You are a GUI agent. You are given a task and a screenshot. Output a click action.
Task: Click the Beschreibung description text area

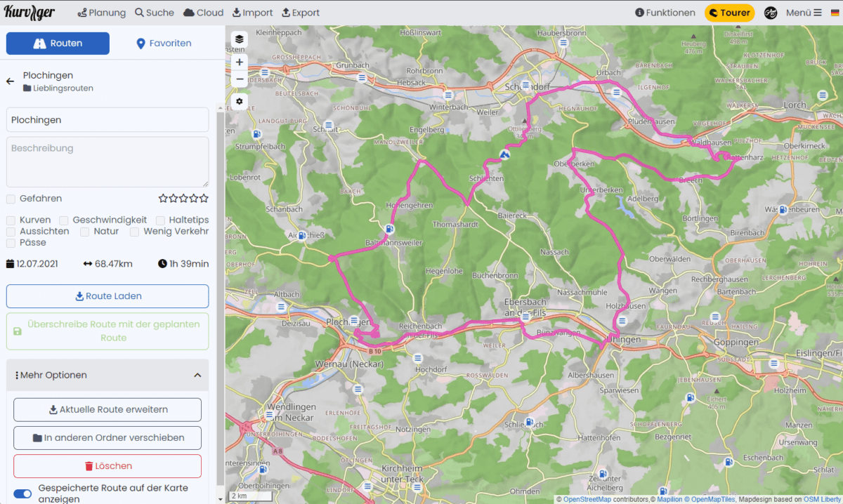click(107, 162)
